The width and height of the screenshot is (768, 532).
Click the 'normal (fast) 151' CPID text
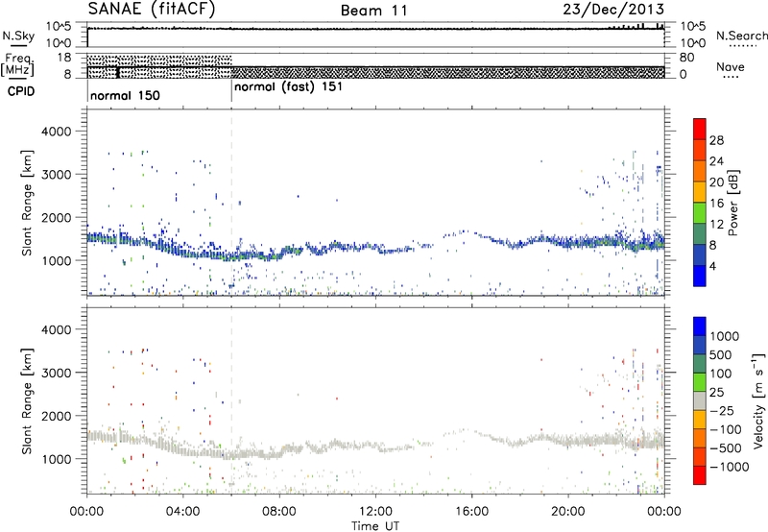click(288, 87)
